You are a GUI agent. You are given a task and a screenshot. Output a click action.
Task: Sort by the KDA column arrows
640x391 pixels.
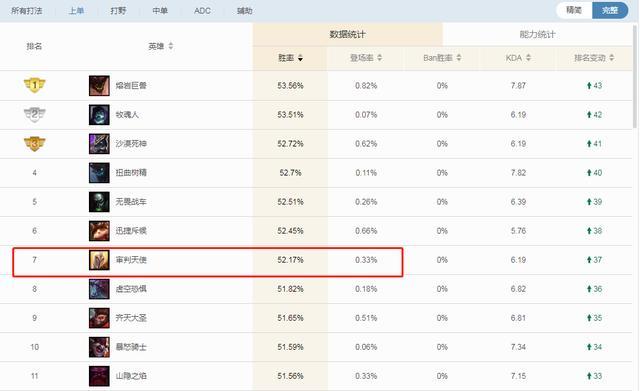528,58
